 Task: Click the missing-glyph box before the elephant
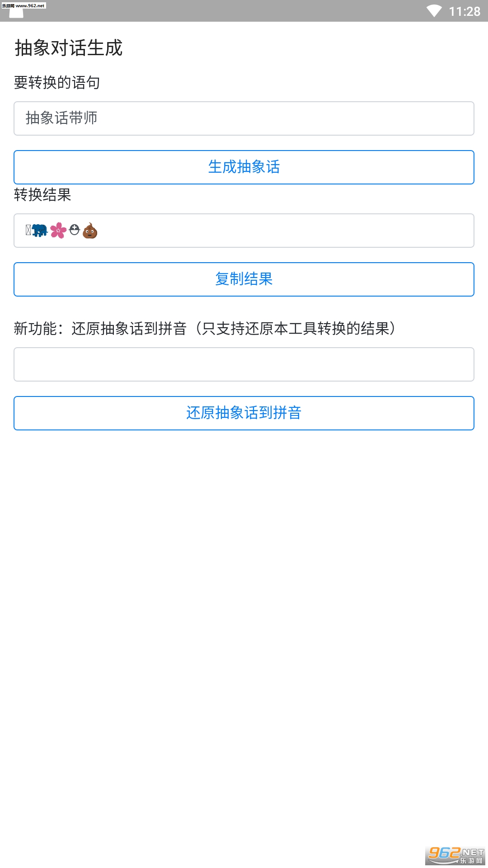pos(28,230)
